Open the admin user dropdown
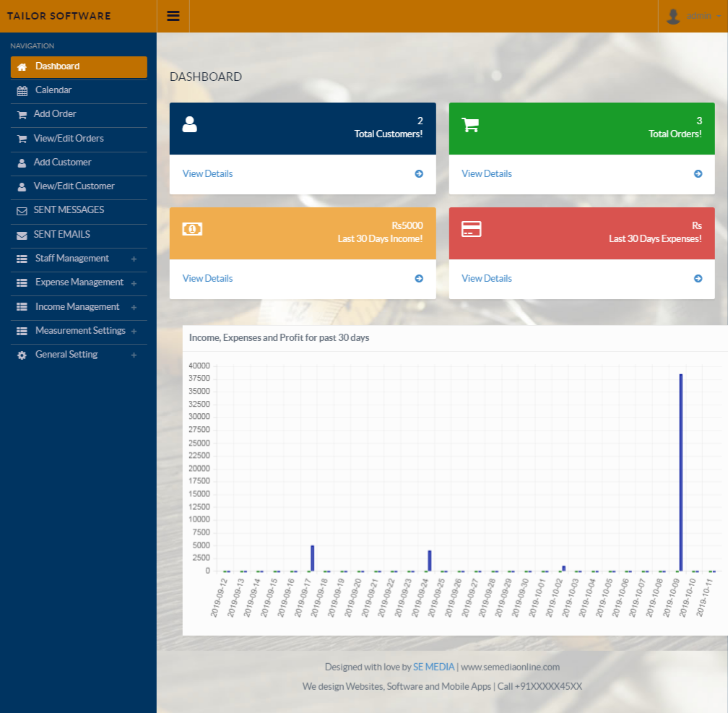The image size is (728, 713). point(693,16)
